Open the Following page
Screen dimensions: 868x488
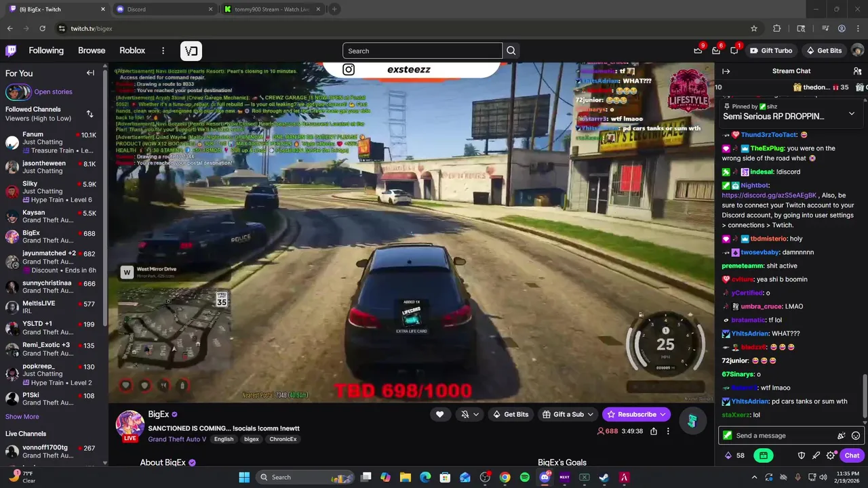coord(46,51)
